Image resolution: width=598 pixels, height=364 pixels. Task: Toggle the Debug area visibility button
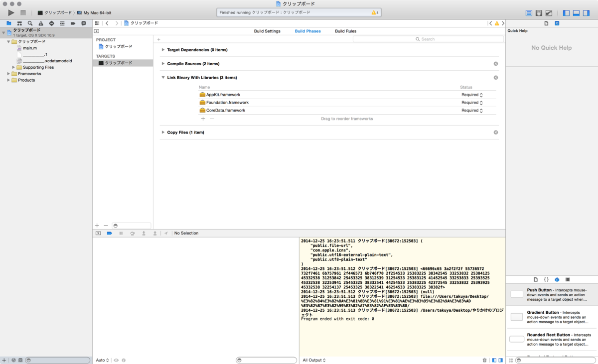pos(576,12)
